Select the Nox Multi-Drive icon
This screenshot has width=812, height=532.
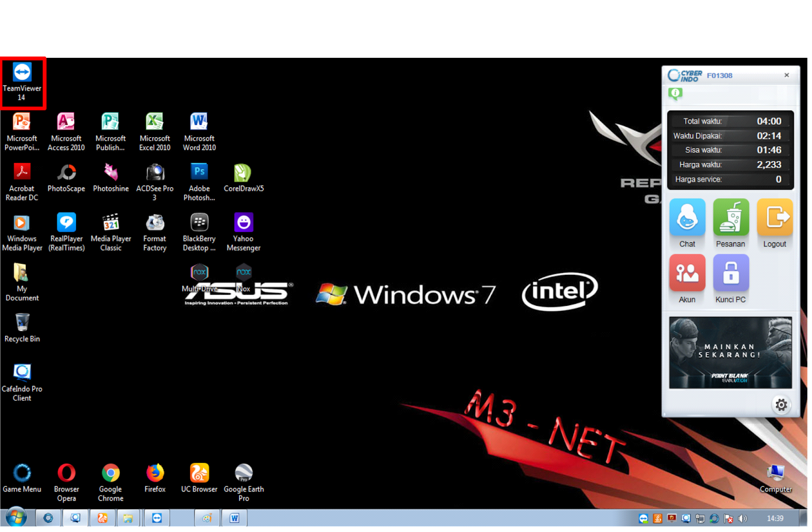199,278
